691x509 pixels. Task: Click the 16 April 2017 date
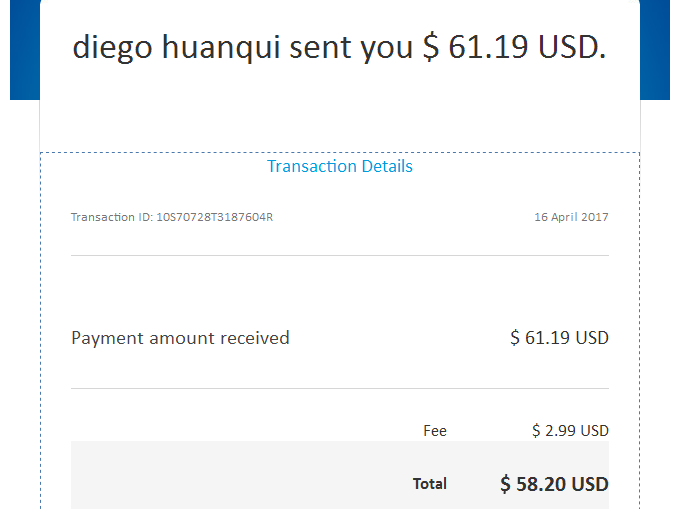[571, 217]
